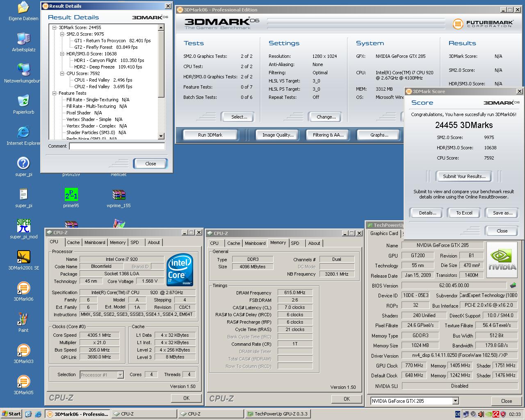Select 'GT1 - Return To Proxycon' result row
525x420 pixels.
112,41
